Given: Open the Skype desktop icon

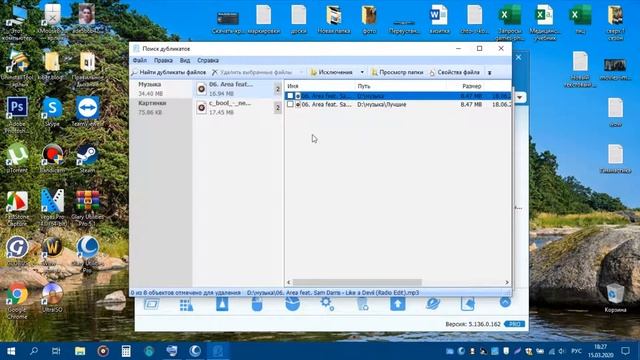Looking at the screenshot, I should tap(52, 111).
